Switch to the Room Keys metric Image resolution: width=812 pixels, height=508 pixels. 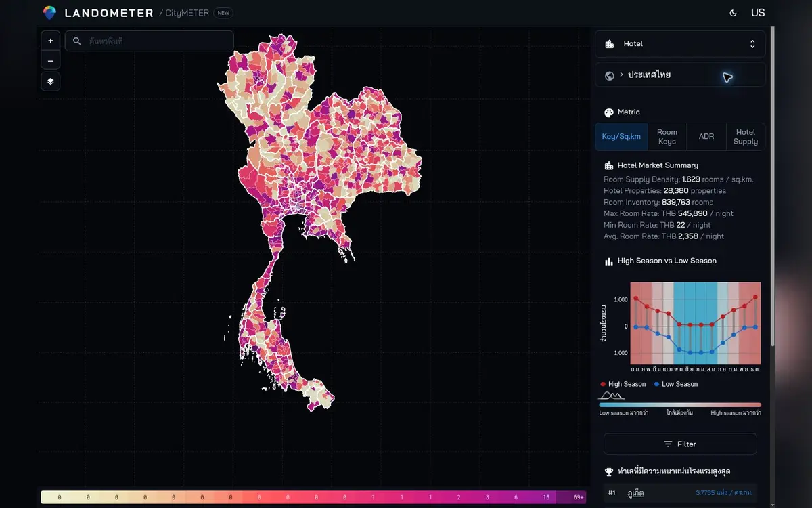click(x=667, y=137)
